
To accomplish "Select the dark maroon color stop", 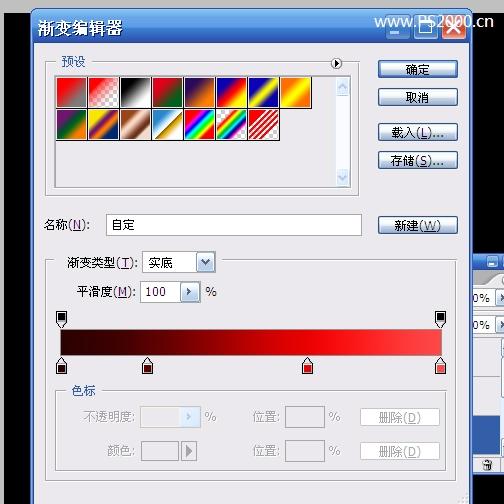I will click(147, 366).
